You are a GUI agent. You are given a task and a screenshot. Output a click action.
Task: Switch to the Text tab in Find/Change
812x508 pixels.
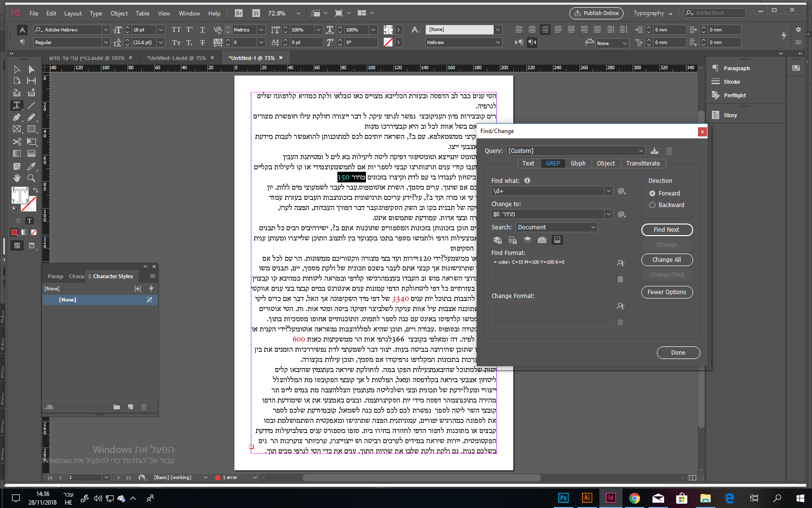pos(528,163)
